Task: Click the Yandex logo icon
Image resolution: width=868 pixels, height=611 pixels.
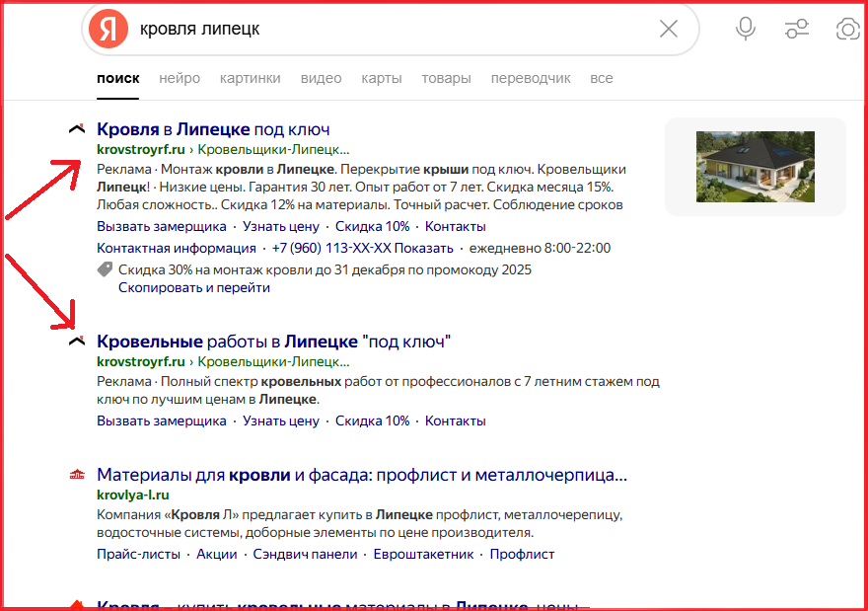Action: 108,29
